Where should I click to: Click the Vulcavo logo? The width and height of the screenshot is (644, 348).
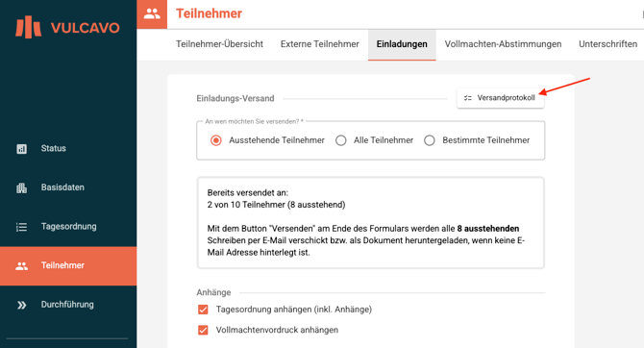(x=68, y=27)
